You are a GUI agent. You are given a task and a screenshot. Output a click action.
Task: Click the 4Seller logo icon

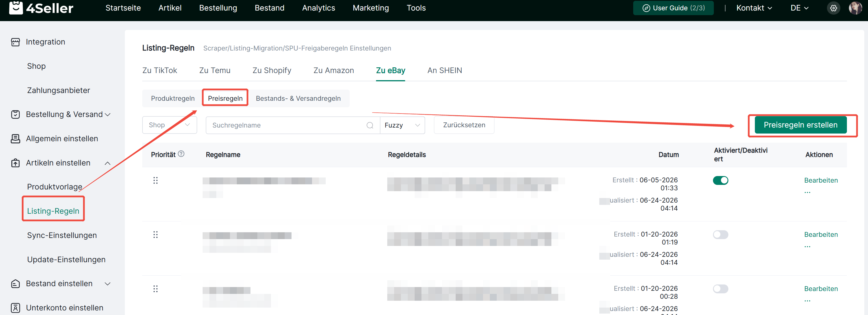pyautogui.click(x=16, y=8)
